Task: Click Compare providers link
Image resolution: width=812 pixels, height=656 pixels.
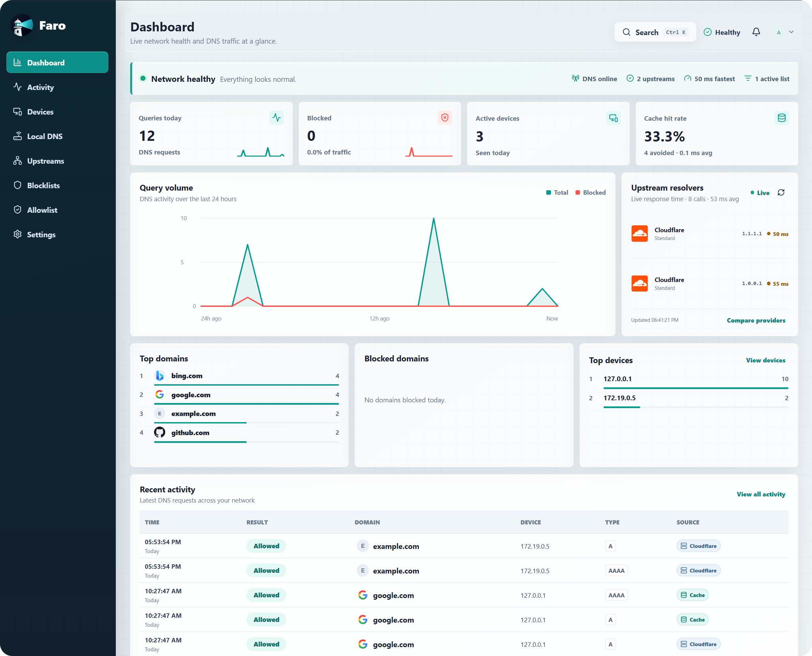Action: tap(756, 320)
